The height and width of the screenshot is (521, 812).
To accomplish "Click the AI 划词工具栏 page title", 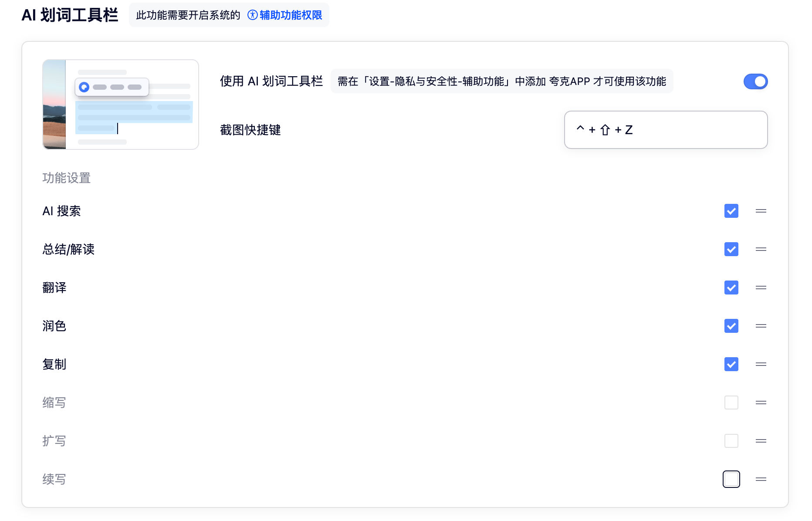I will point(70,15).
